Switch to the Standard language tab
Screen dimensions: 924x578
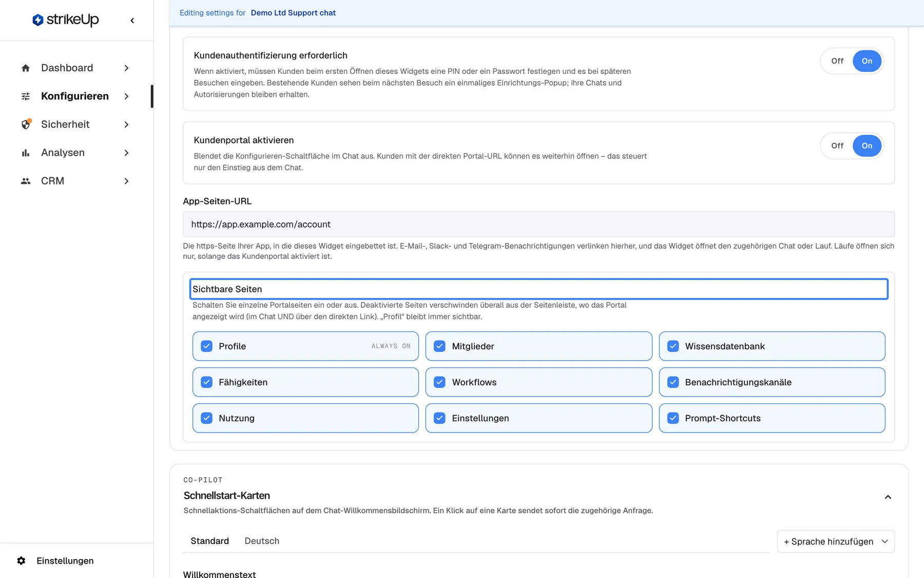point(209,541)
